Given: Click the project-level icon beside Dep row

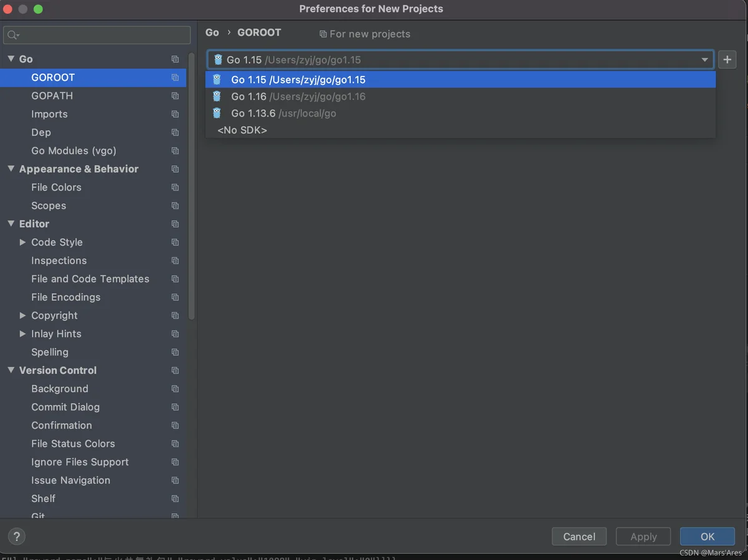Looking at the screenshot, I should click(x=175, y=132).
